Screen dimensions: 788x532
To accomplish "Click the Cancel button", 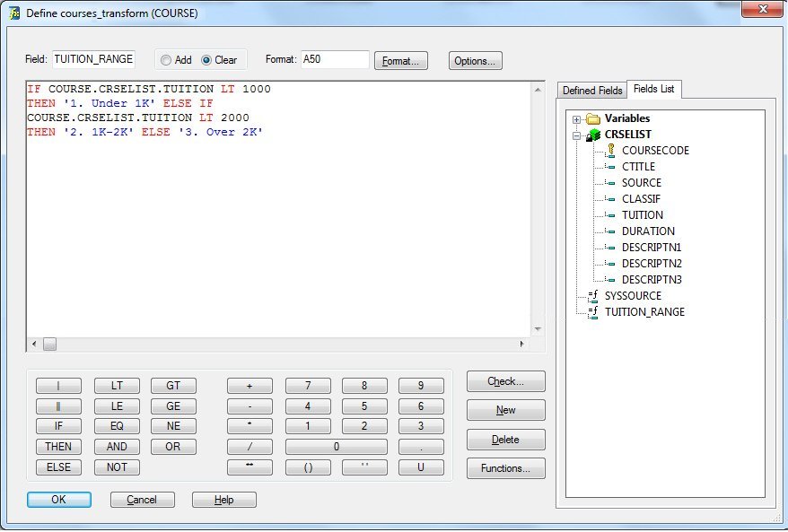I will 142,500.
